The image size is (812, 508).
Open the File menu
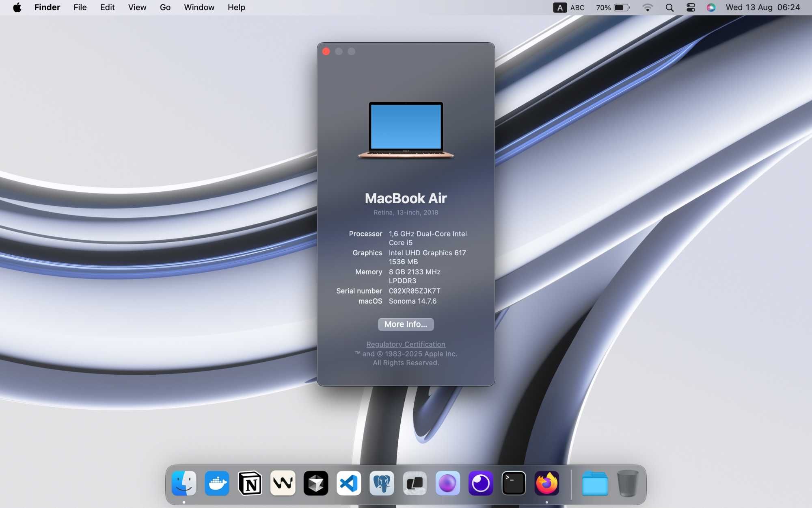click(80, 7)
